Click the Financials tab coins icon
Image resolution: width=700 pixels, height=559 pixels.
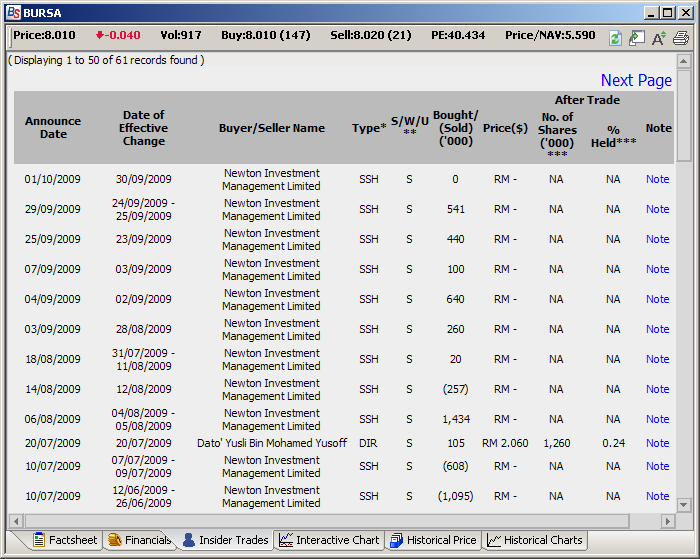tap(115, 540)
